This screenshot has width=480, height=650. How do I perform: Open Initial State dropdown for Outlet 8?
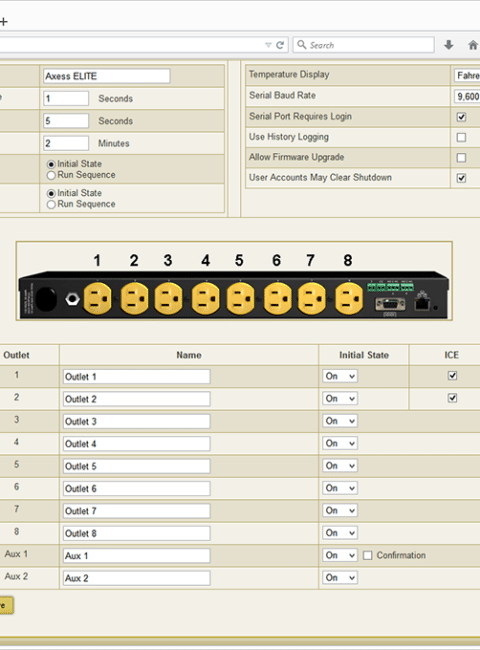340,533
